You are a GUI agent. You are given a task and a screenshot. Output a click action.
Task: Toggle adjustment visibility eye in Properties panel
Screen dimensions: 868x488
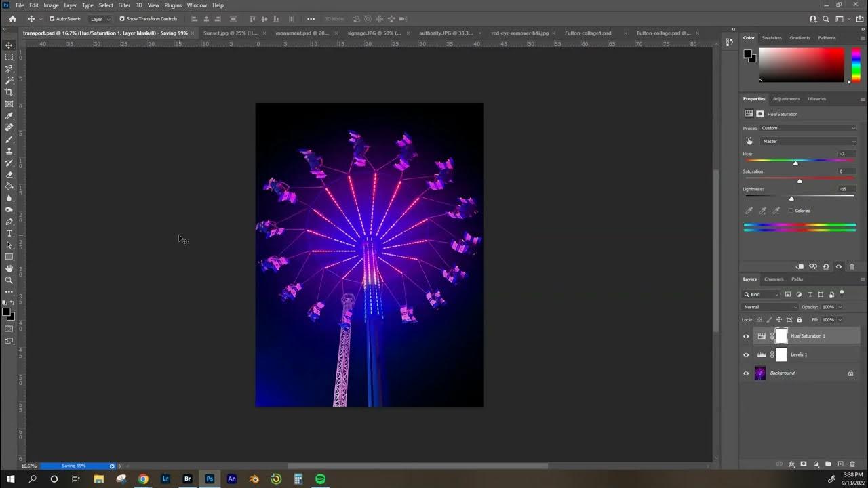(839, 266)
